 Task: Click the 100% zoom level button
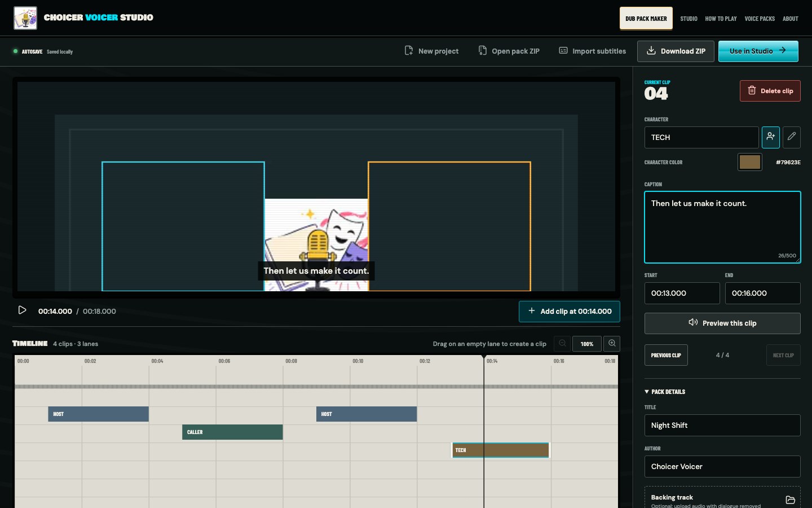click(587, 344)
